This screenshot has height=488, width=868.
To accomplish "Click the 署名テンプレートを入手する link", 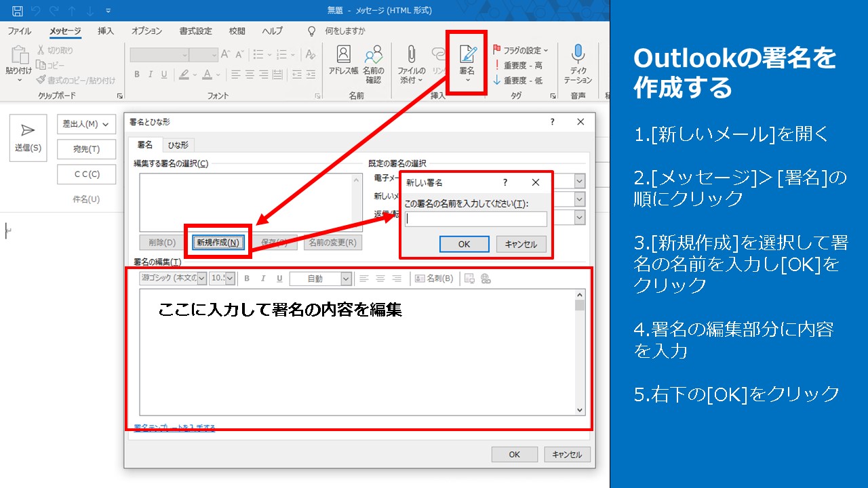I will (174, 428).
